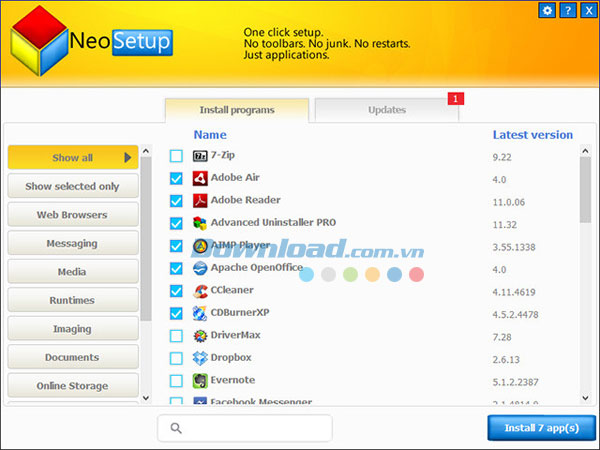
Task: Open settings via the gear icon
Action: 547,11
